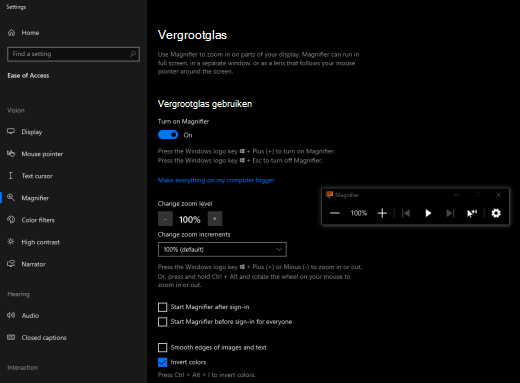The height and width of the screenshot is (383, 520).
Task: Click the Vergrootglas page heading
Action: [x=192, y=35]
